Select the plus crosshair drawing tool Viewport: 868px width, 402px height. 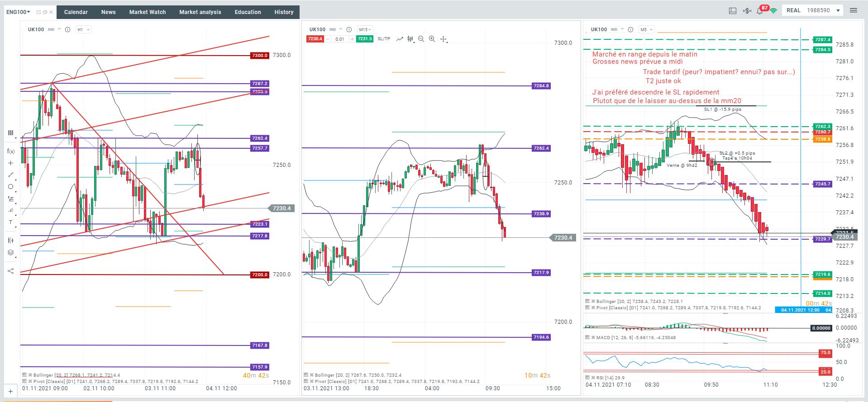coord(10,163)
